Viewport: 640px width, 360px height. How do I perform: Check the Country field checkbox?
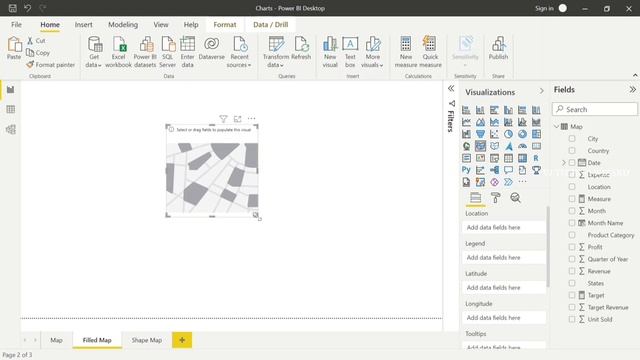coord(572,151)
